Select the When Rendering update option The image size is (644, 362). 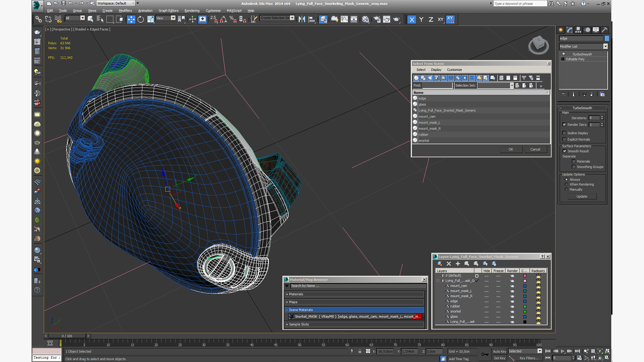(x=567, y=184)
